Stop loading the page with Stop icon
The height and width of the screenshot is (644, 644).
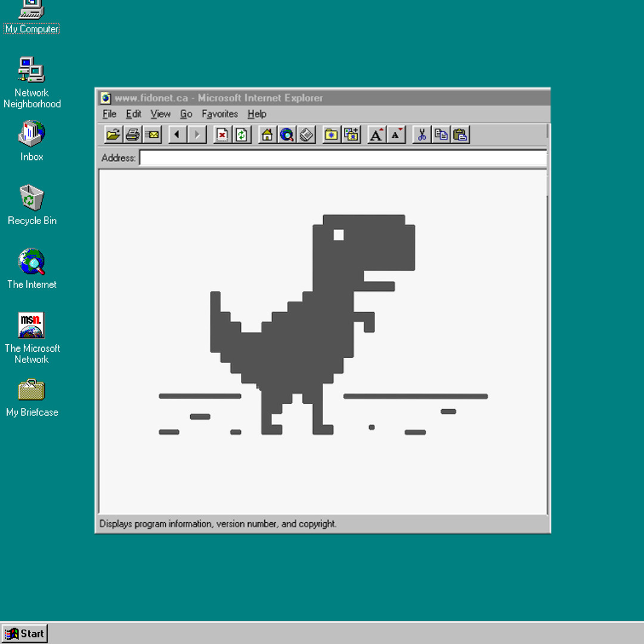pos(222,135)
